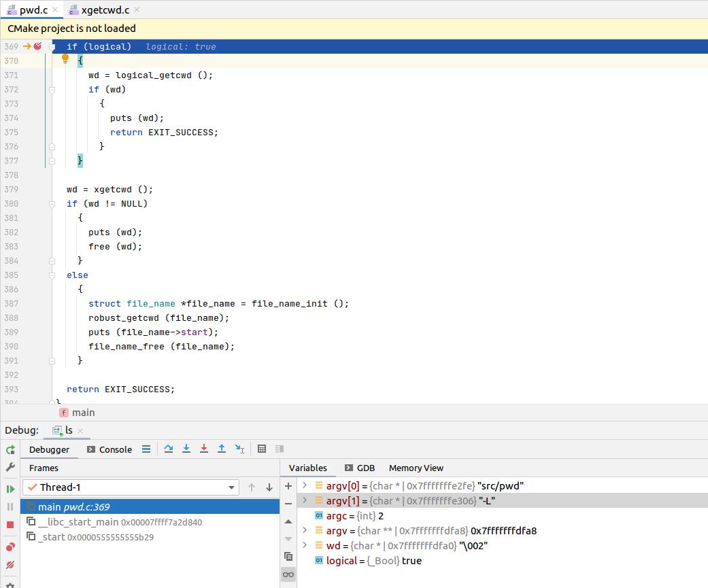Expand argv[1] variable
The height and width of the screenshot is (588, 708).
[x=305, y=500]
